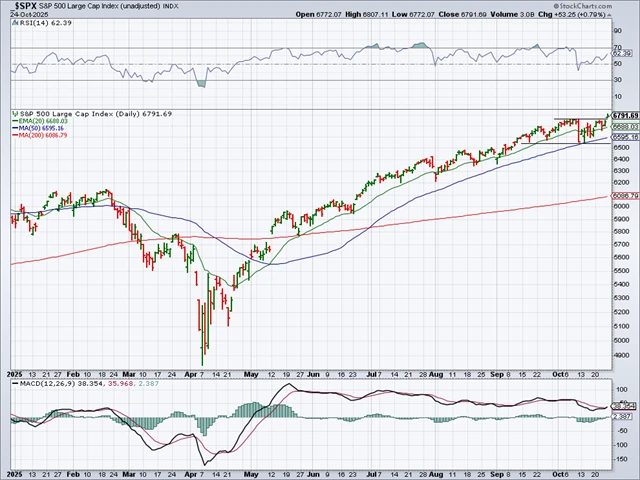
Task: Click the 6086.79 MA(200) price tag on axis
Action: click(625, 196)
